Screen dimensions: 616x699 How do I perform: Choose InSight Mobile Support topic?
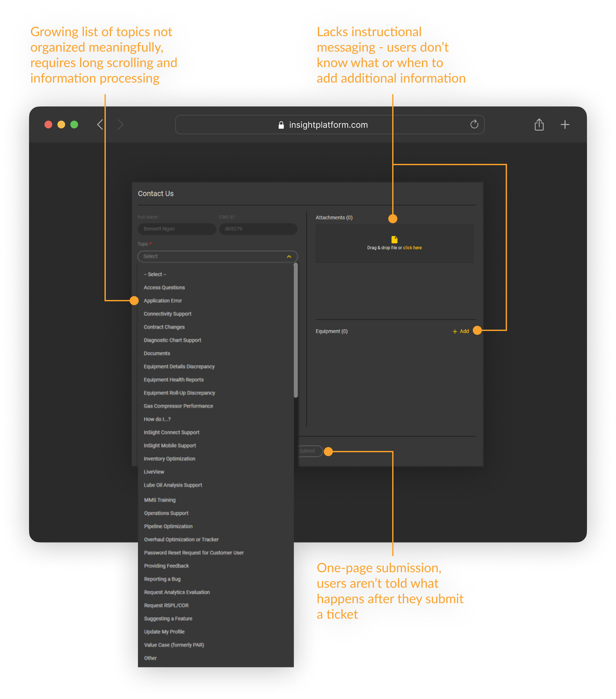(x=170, y=445)
